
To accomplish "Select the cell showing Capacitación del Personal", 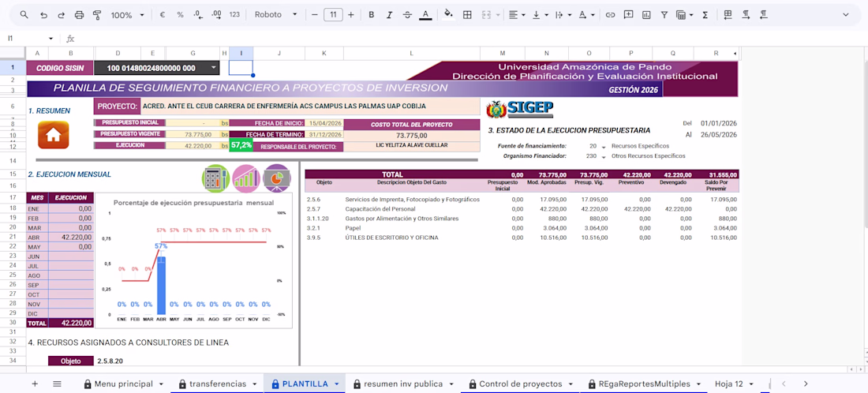I will (x=411, y=209).
